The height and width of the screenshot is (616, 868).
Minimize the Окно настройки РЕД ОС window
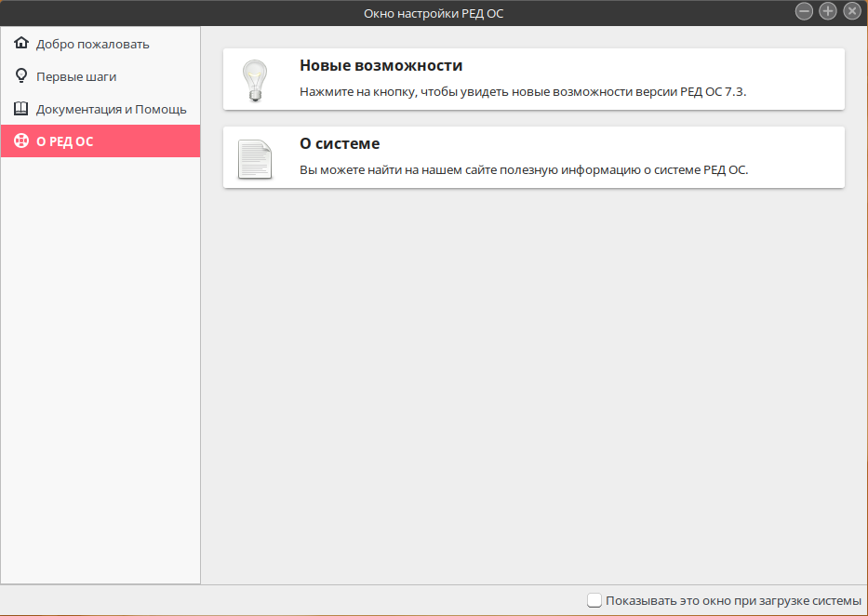click(804, 11)
